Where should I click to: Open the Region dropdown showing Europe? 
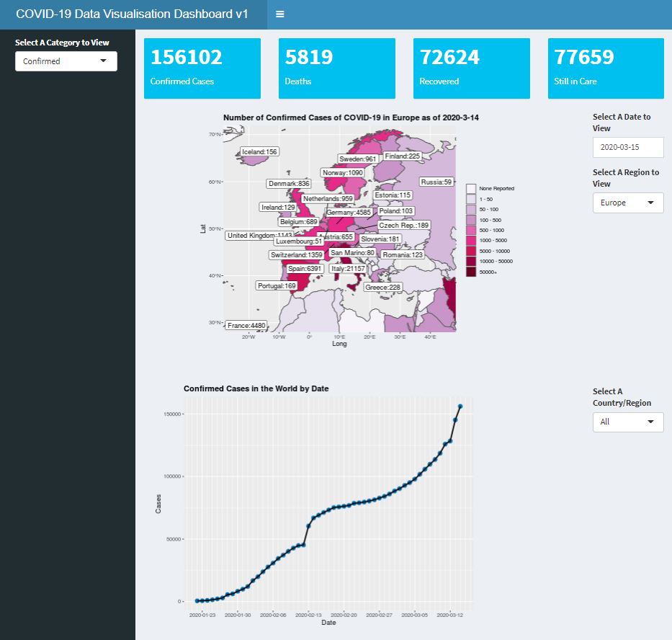pyautogui.click(x=627, y=203)
